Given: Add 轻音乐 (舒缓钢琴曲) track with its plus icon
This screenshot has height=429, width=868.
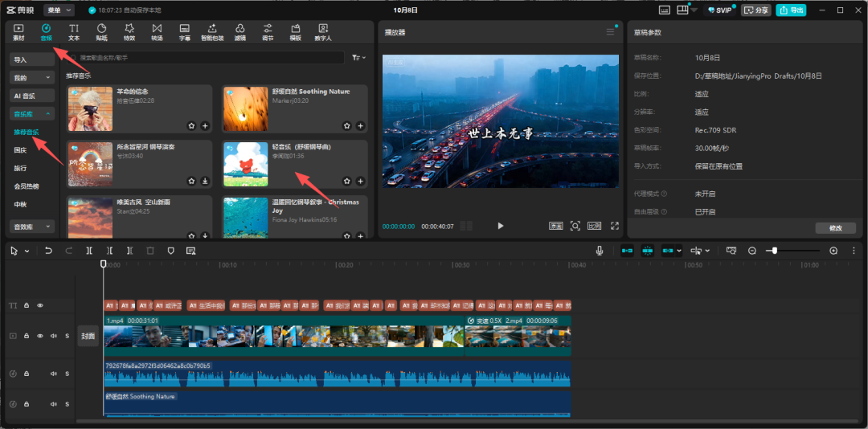Looking at the screenshot, I should (360, 182).
